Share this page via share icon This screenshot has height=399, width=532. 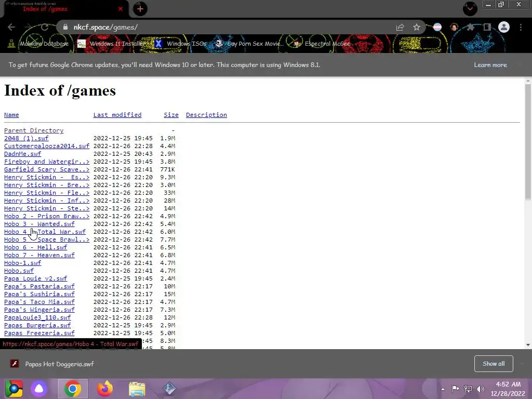point(400,27)
